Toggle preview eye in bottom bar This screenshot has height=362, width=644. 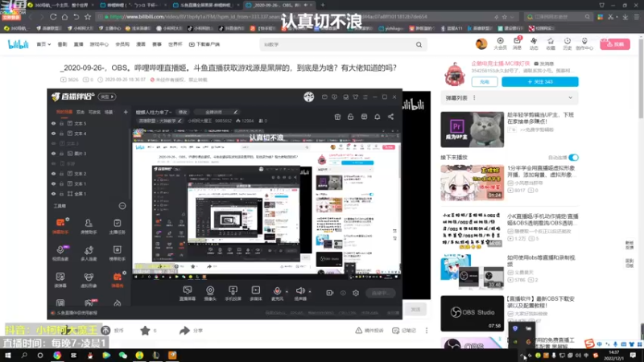[343, 293]
